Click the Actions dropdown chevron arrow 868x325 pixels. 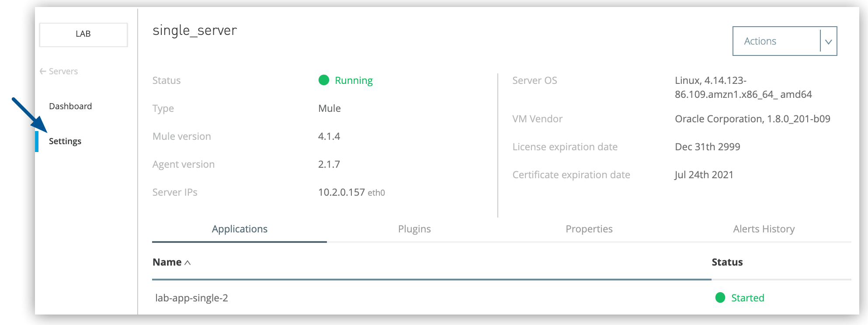tap(828, 41)
